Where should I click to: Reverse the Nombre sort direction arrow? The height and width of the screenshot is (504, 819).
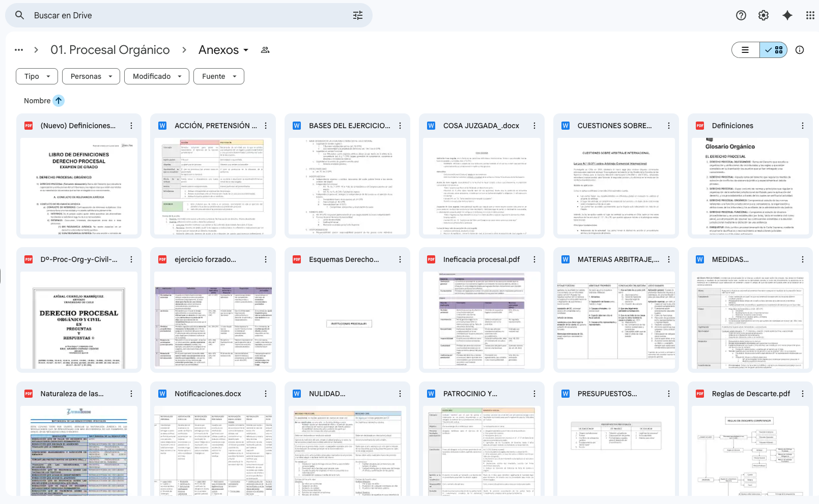(59, 101)
